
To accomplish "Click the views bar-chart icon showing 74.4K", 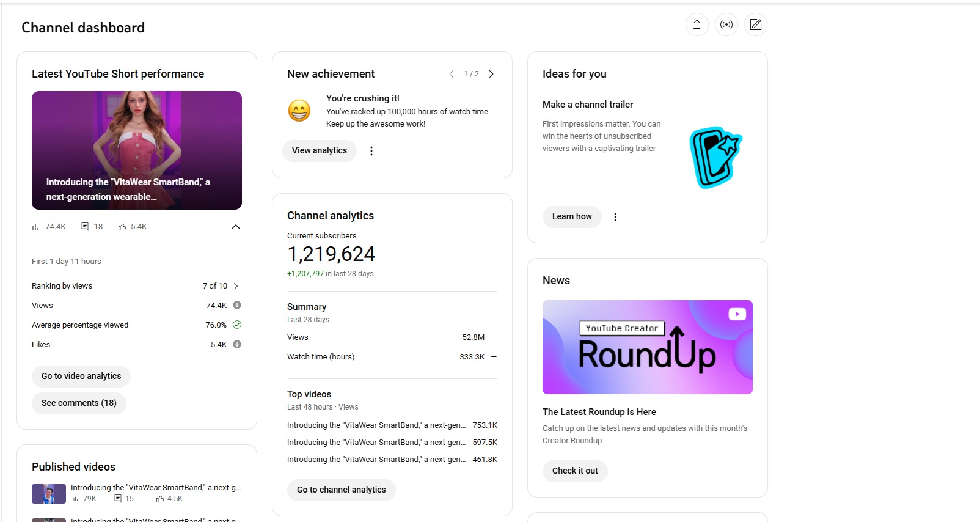I will [x=35, y=227].
